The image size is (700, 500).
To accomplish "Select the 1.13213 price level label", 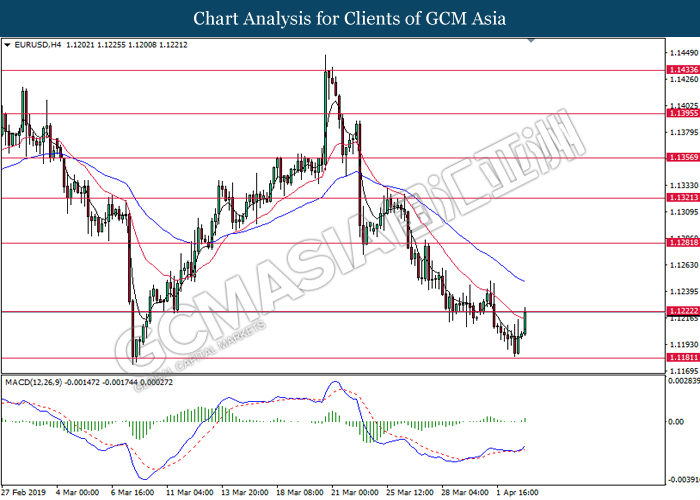I will coord(683,197).
